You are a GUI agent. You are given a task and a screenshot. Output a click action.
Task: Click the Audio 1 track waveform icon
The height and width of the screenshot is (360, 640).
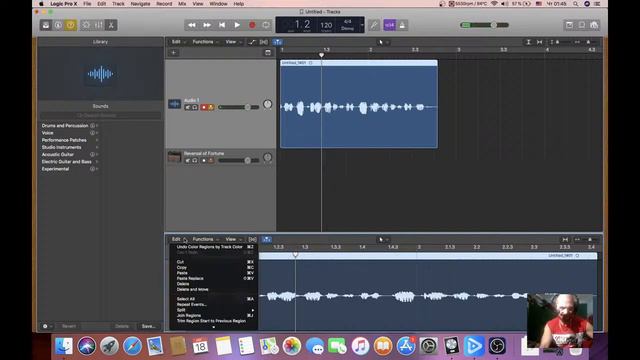(x=174, y=104)
